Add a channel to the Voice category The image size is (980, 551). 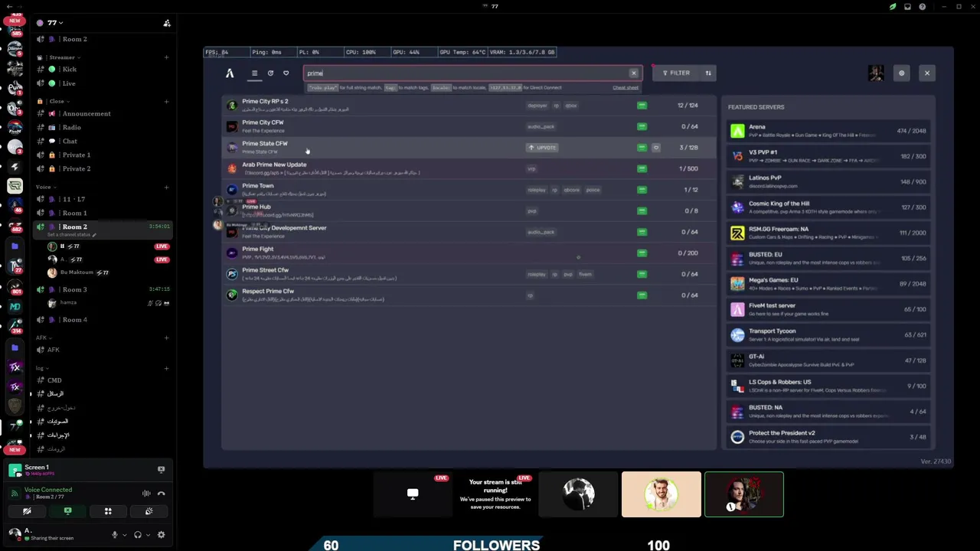click(x=166, y=187)
